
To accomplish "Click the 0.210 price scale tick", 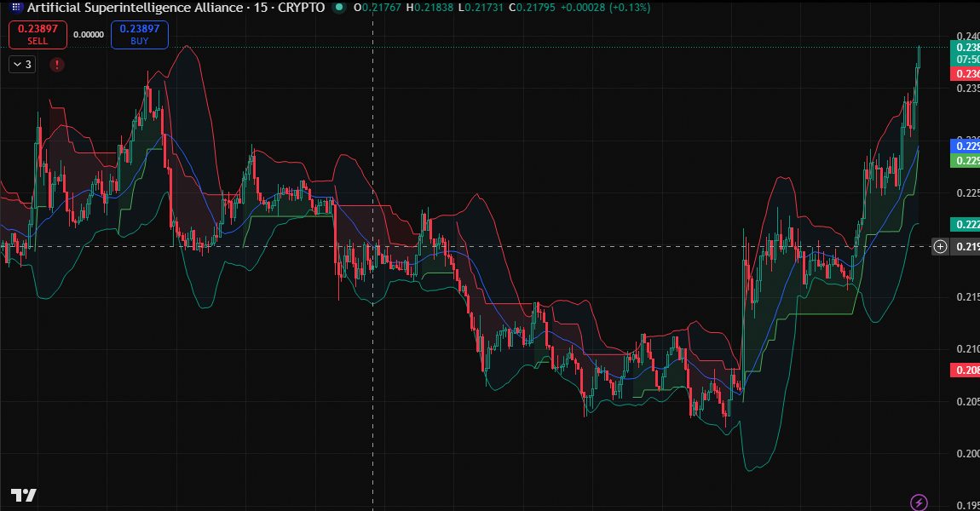I will coord(968,348).
